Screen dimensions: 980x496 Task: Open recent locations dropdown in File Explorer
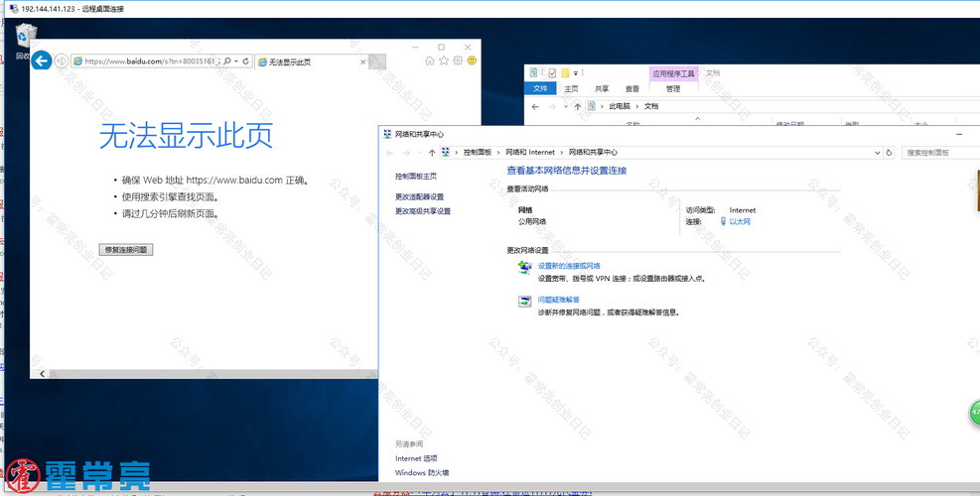coord(566,106)
